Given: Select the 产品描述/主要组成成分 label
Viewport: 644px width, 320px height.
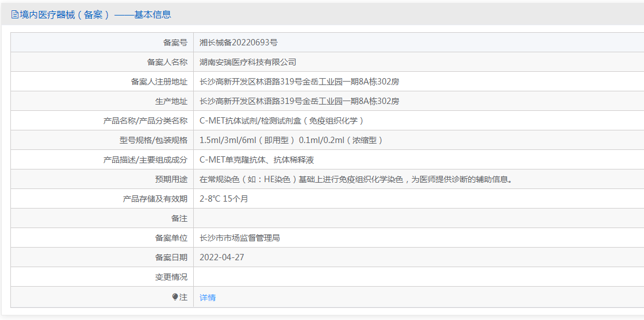Looking at the screenshot, I should [145, 160].
